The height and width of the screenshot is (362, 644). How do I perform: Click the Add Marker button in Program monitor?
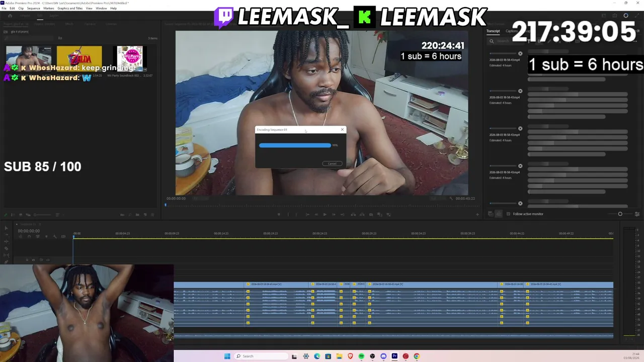pos(279,215)
